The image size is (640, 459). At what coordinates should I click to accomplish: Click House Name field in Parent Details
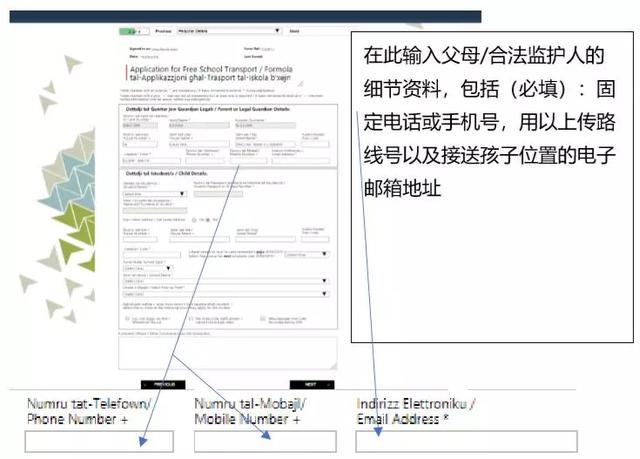(199, 144)
